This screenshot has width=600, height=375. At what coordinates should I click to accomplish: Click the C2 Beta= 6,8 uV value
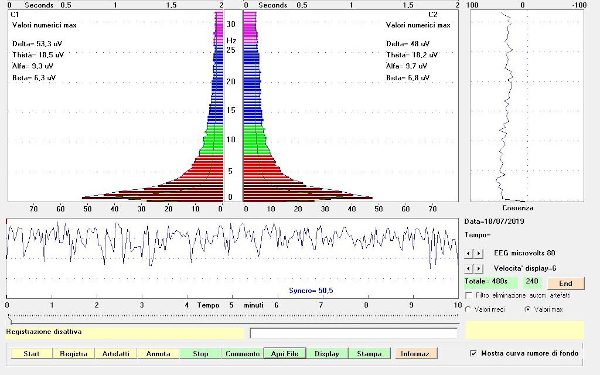[408, 78]
